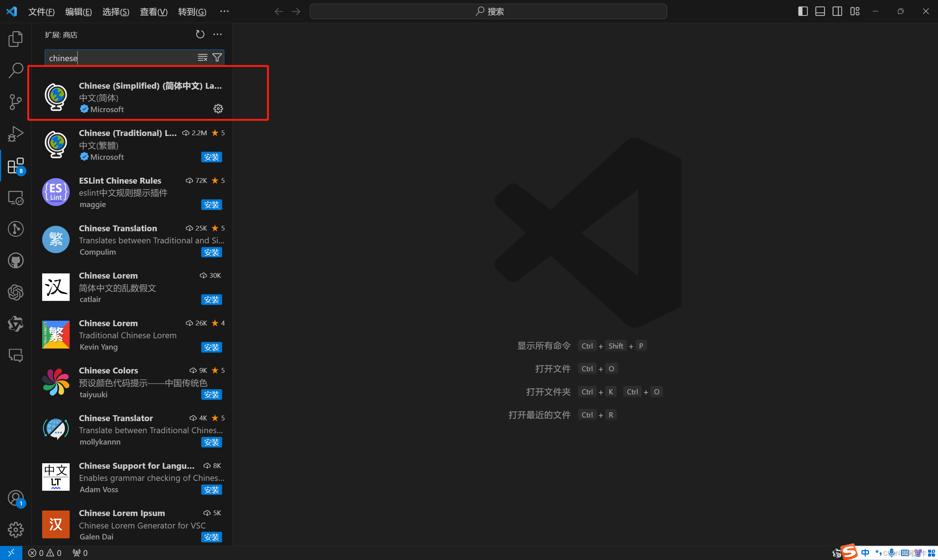Screen dimensions: 938x560
Task: Open the 文件(F) menu
Action: click(41, 12)
